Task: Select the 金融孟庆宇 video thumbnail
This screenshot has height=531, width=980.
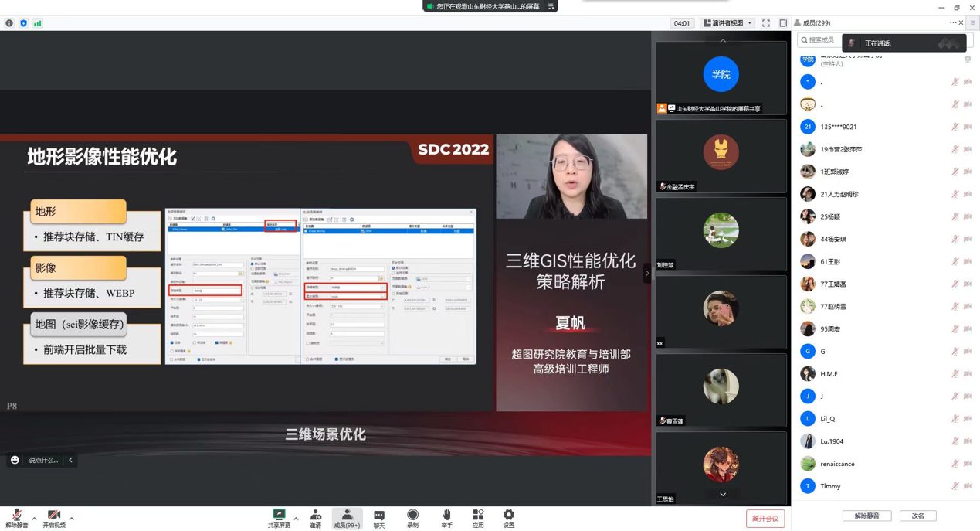Action: click(x=721, y=155)
